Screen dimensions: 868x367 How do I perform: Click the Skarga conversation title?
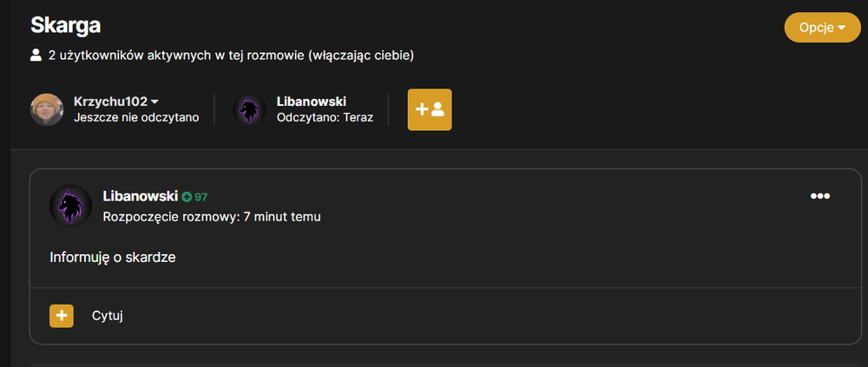(x=65, y=25)
